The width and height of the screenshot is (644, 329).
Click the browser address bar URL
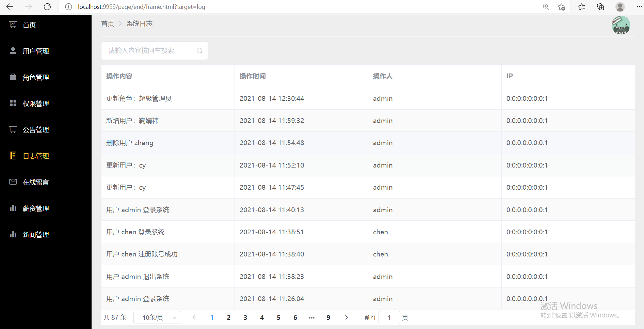click(141, 7)
